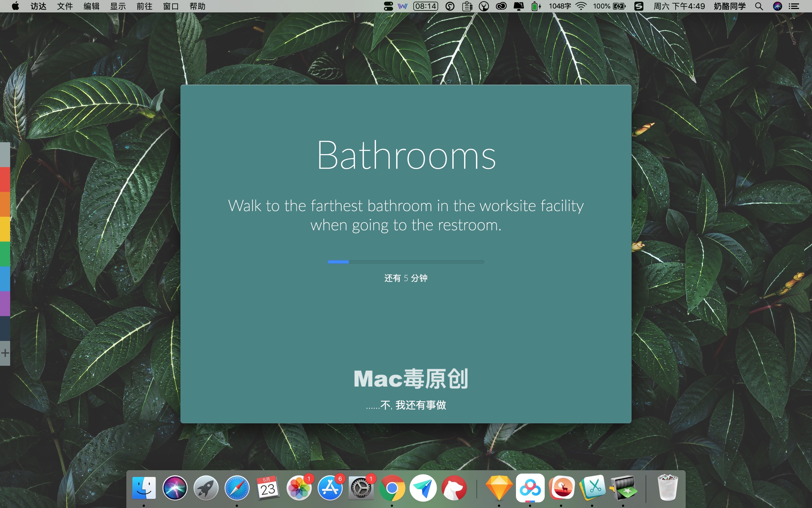
Task: Open the Creative Cloud menu bar icon
Action: point(501,6)
